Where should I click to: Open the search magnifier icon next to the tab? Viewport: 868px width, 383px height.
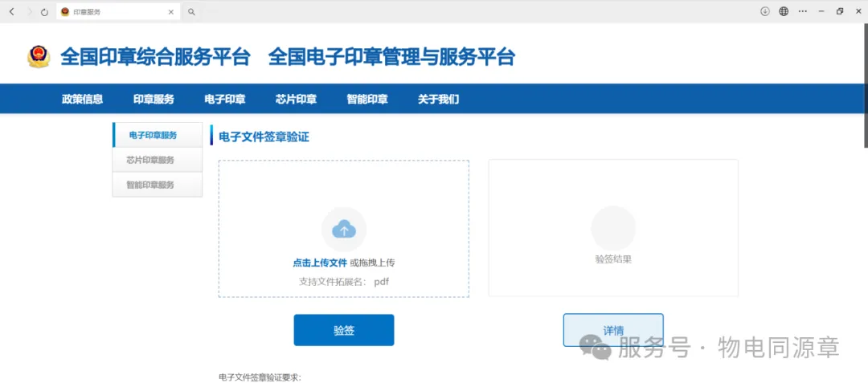191,11
